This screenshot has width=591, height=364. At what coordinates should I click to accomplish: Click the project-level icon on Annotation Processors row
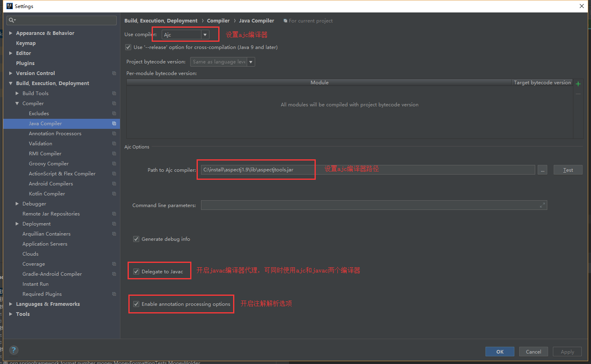[114, 134]
